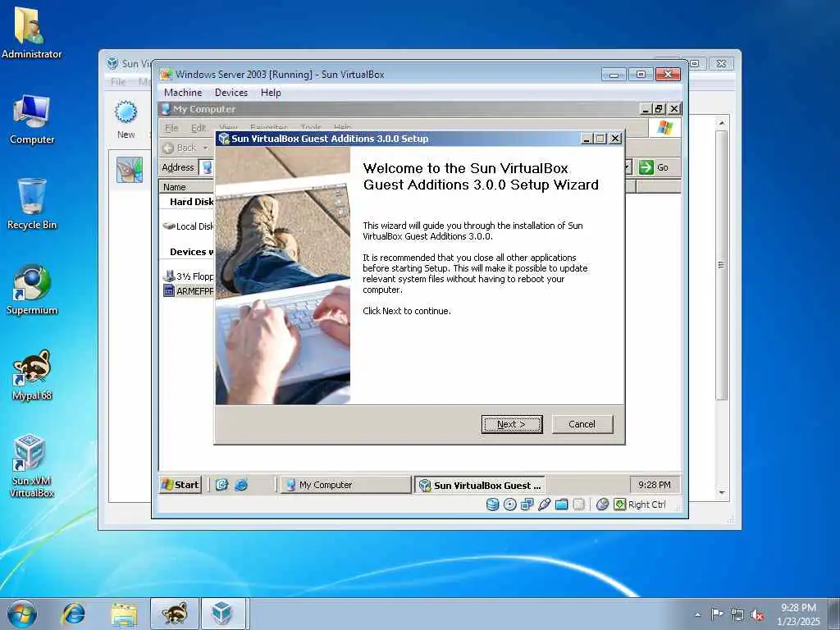The width and height of the screenshot is (840, 630).
Task: Click Next in the Guest Additions setup wizard
Action: coord(512,424)
